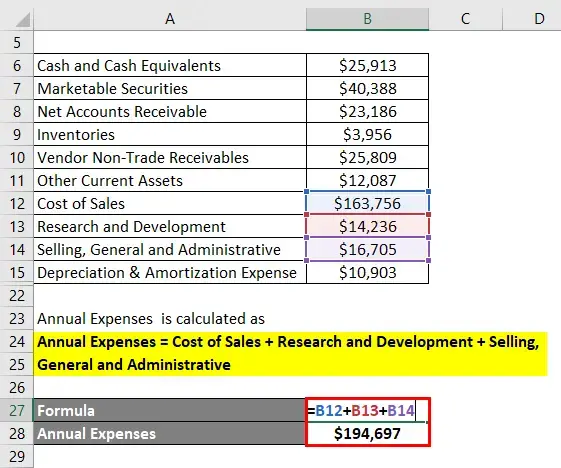Click the Depreciation & Amortization Expense label
561x468 pixels.
coord(167,273)
